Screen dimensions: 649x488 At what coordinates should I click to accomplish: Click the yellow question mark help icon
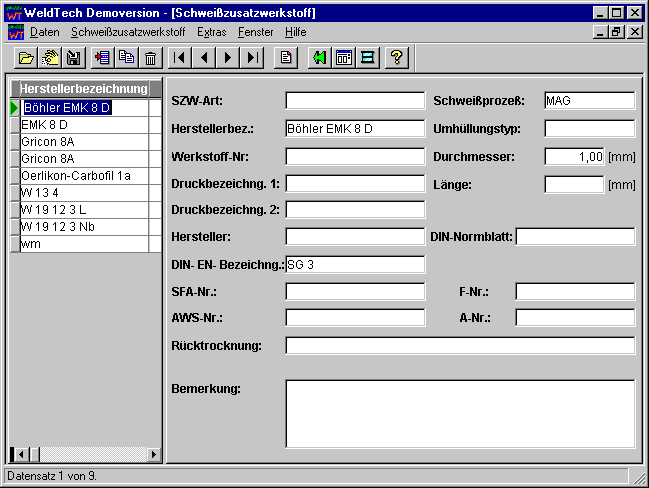point(396,58)
